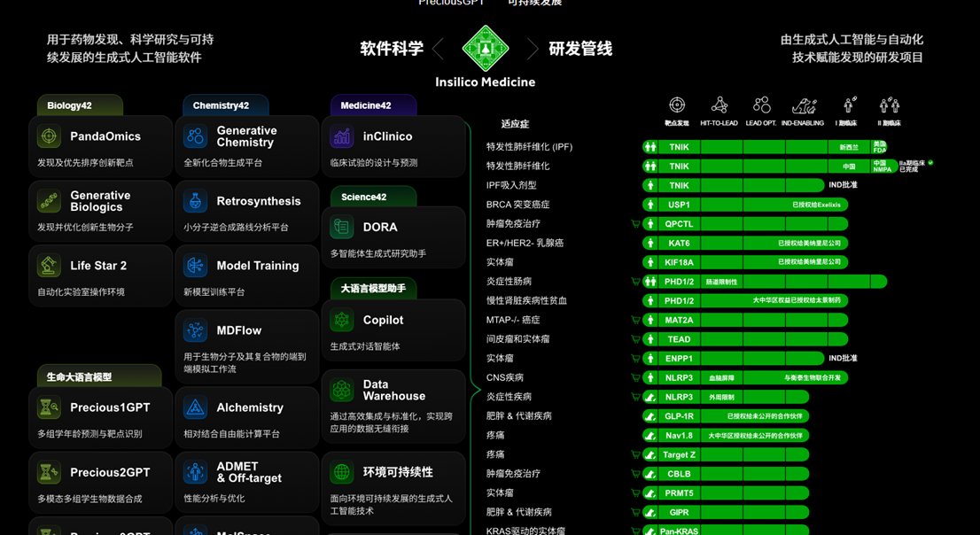Screen dimensions: 980x535
Task: Select the Biology42 tab
Action: (x=80, y=105)
